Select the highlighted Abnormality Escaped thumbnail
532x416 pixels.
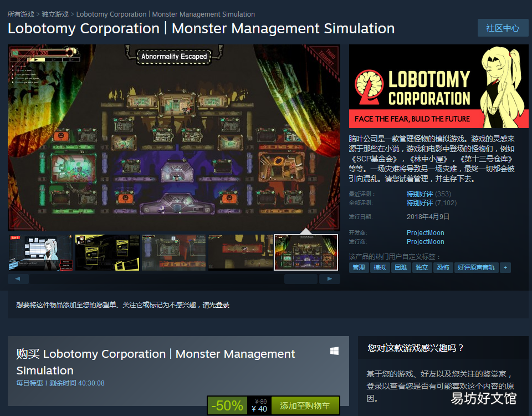[x=306, y=252]
